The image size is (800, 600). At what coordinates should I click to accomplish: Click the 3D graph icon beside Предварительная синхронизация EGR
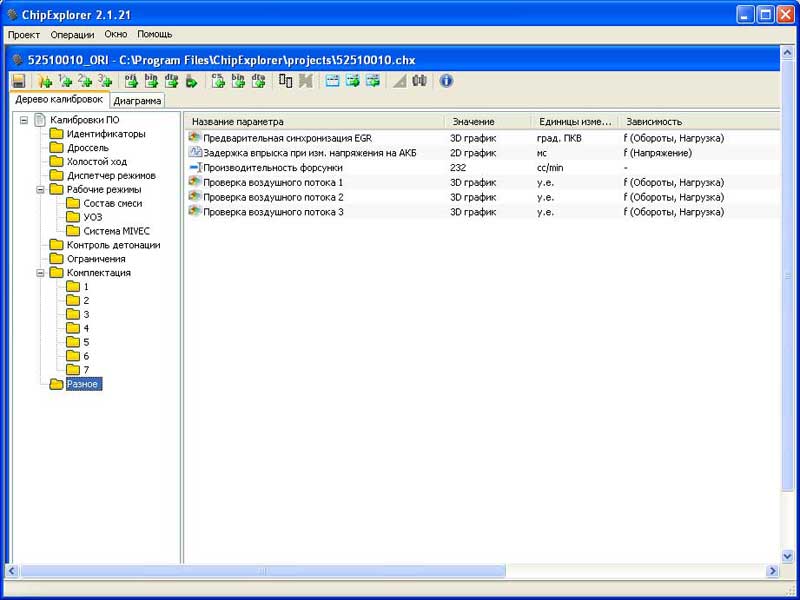coord(195,137)
